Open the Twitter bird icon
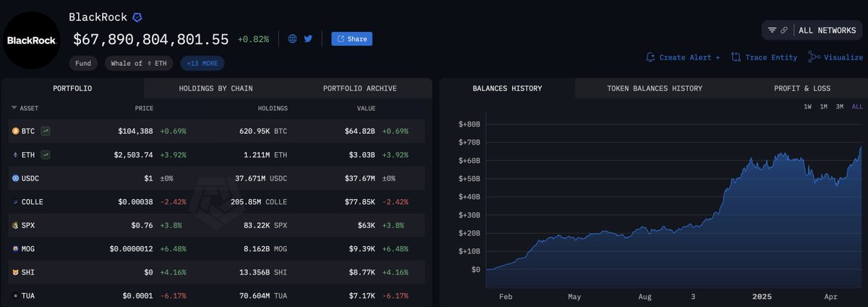 (x=308, y=39)
